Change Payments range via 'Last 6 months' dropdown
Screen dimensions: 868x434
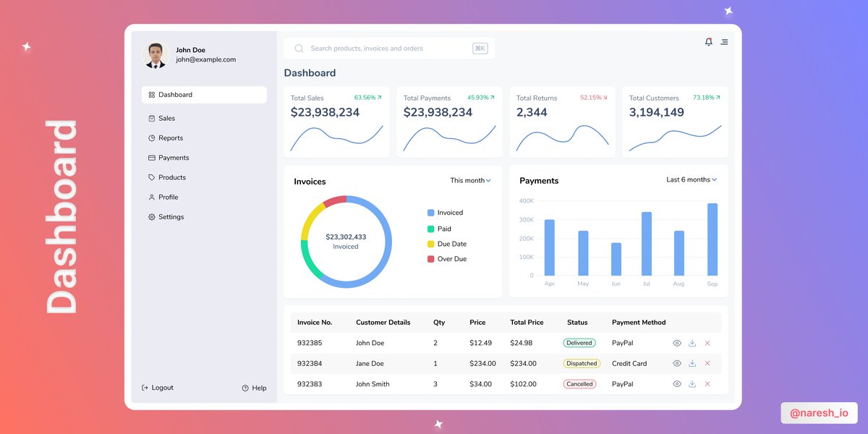[x=691, y=179]
